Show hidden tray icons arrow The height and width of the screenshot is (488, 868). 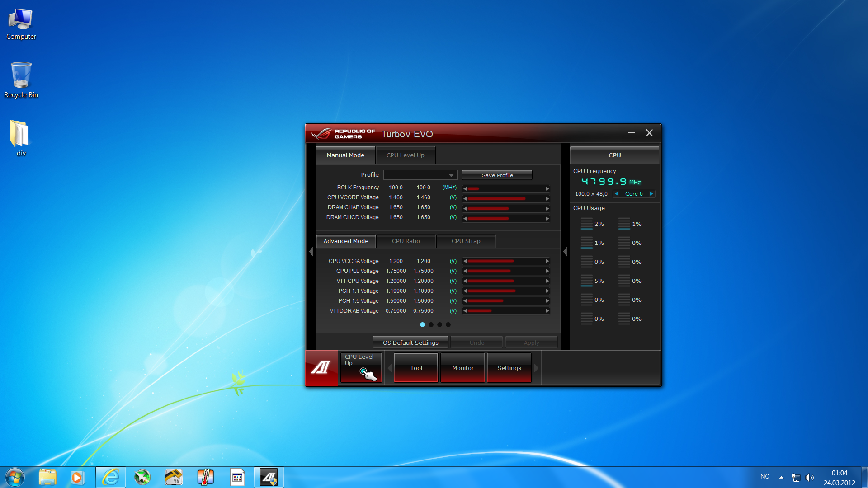pyautogui.click(x=781, y=477)
